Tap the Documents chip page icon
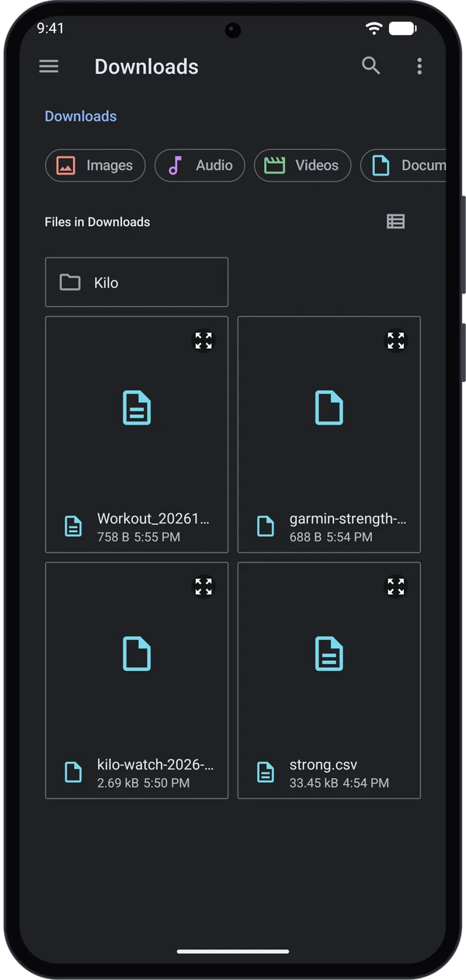Screen dimensions: 466x980 point(381,165)
